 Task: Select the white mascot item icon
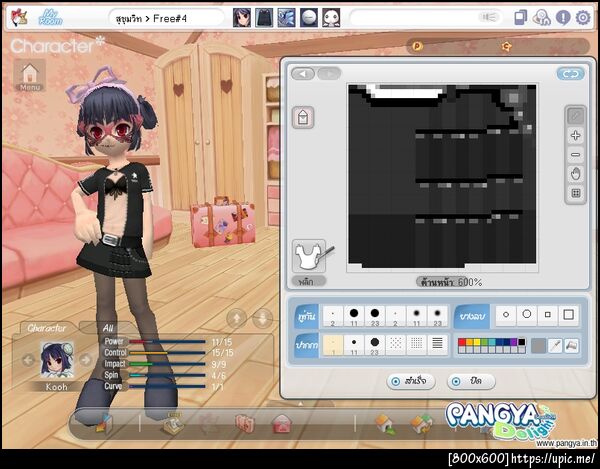pyautogui.click(x=331, y=18)
